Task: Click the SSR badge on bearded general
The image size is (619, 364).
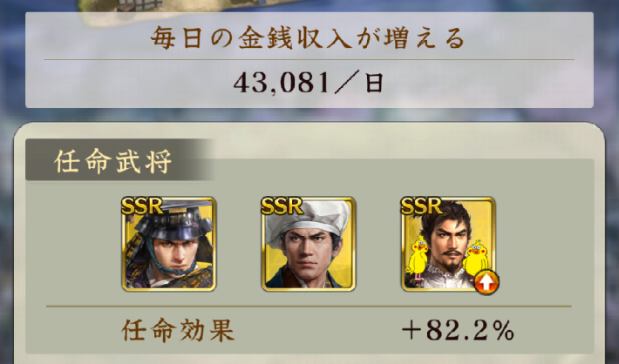Action: pyautogui.click(x=422, y=206)
